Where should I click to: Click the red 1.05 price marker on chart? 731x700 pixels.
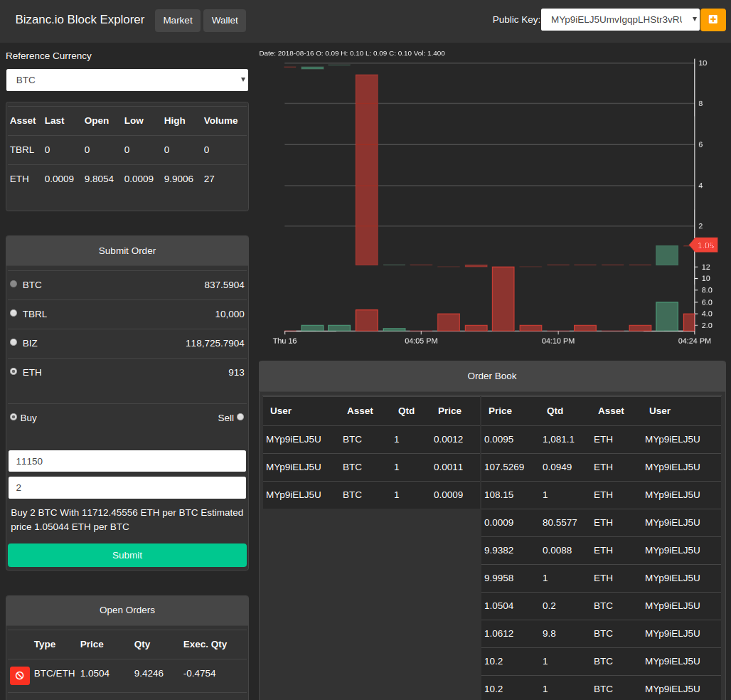(x=704, y=245)
